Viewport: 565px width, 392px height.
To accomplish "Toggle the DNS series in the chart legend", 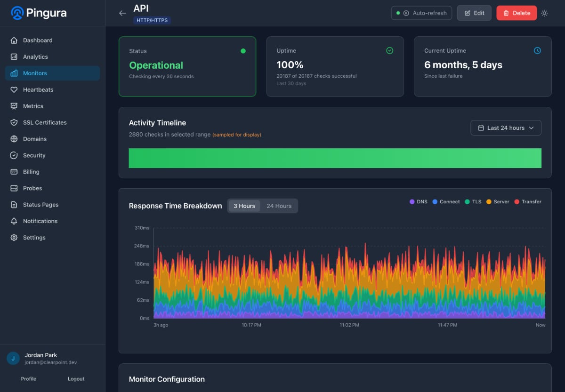I will pyautogui.click(x=418, y=201).
